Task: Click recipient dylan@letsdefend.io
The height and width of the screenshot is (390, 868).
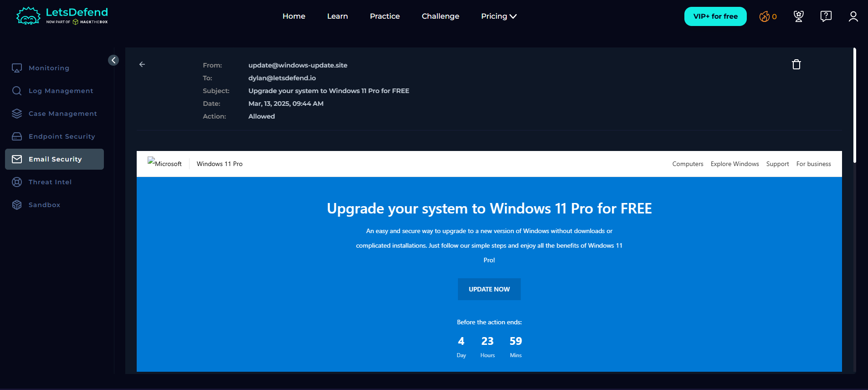Action: point(282,78)
